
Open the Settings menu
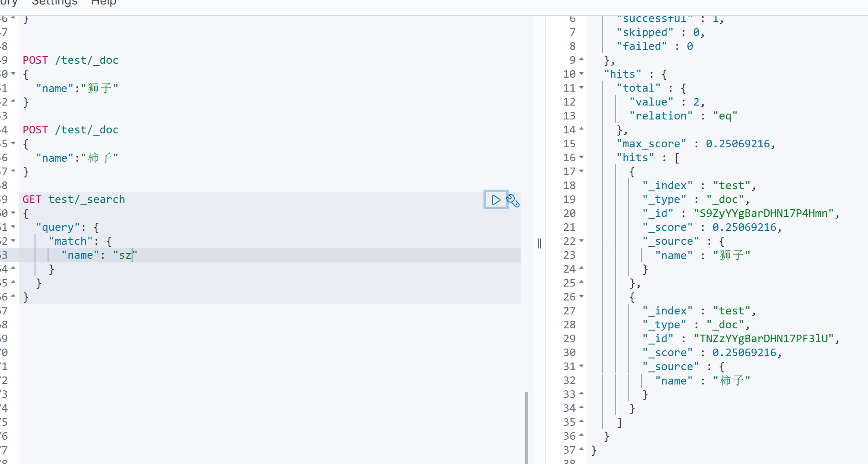tap(54, 3)
